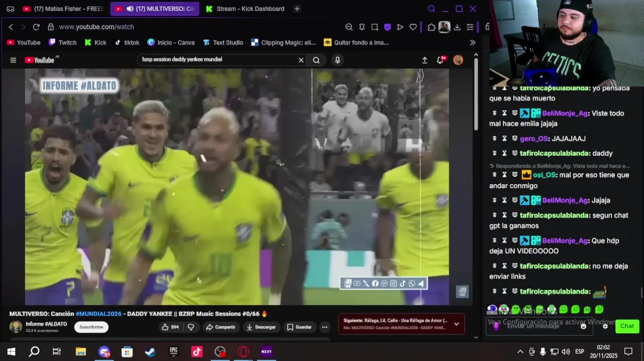Open the Informe #ALDATO channel avatar
This screenshot has width=644, height=361.
click(x=16, y=327)
